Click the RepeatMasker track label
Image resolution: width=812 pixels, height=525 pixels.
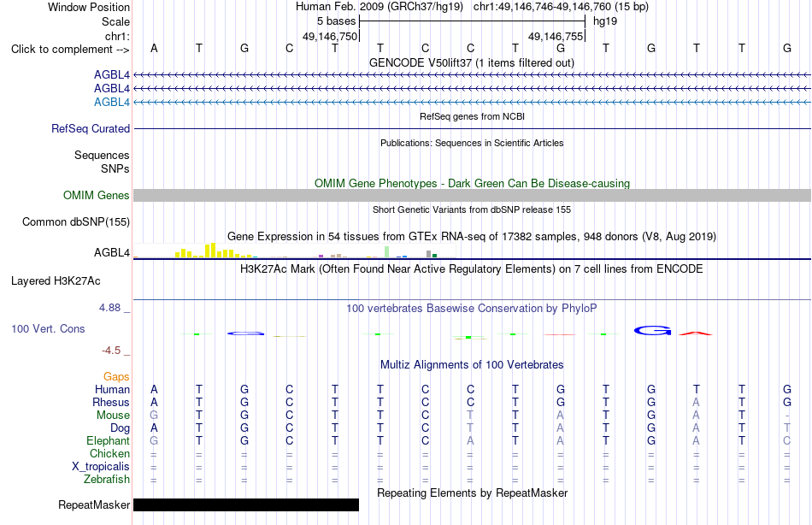point(94,504)
